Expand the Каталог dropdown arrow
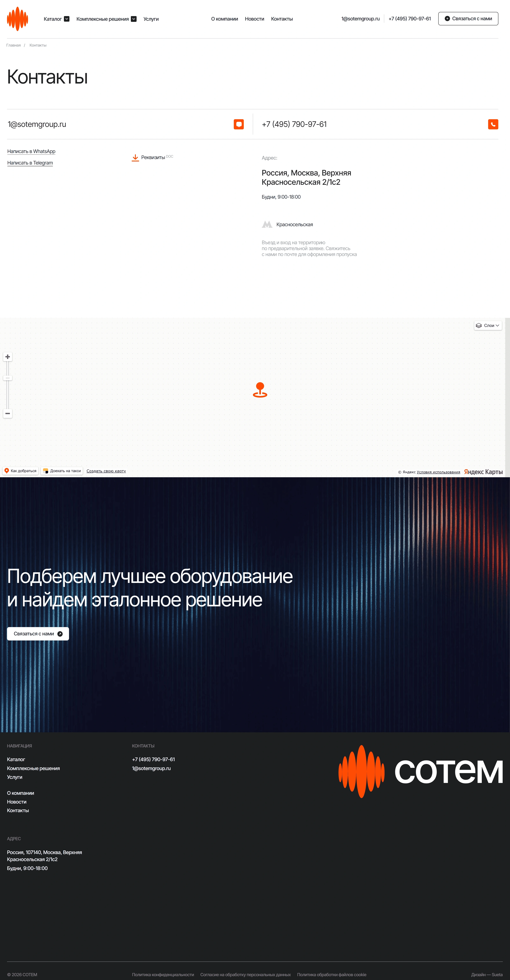Screen dimensions: 510x980 67,19
